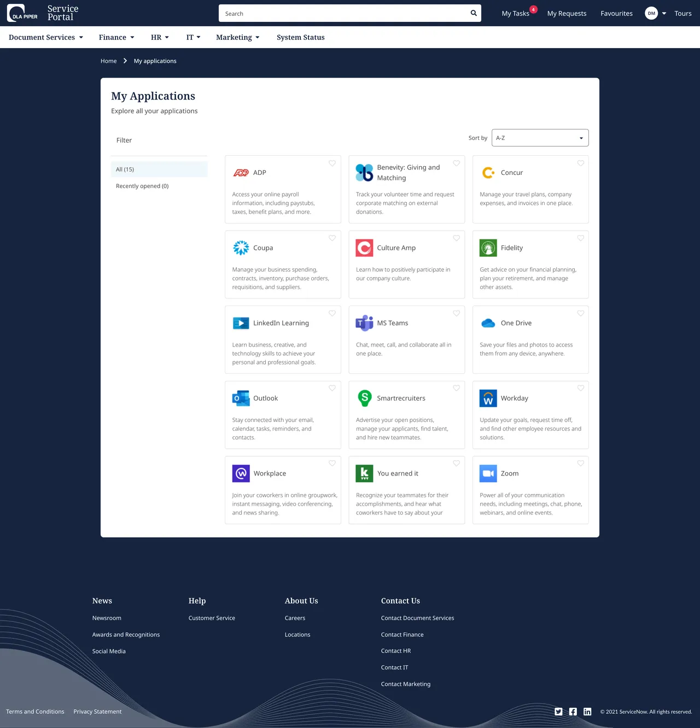Click the Zoom camera logo

pyautogui.click(x=488, y=473)
